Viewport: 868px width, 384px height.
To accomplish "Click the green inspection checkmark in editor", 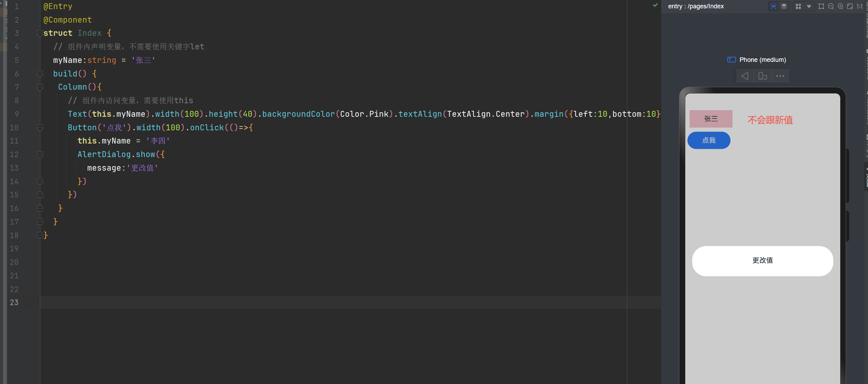I will click(x=655, y=5).
